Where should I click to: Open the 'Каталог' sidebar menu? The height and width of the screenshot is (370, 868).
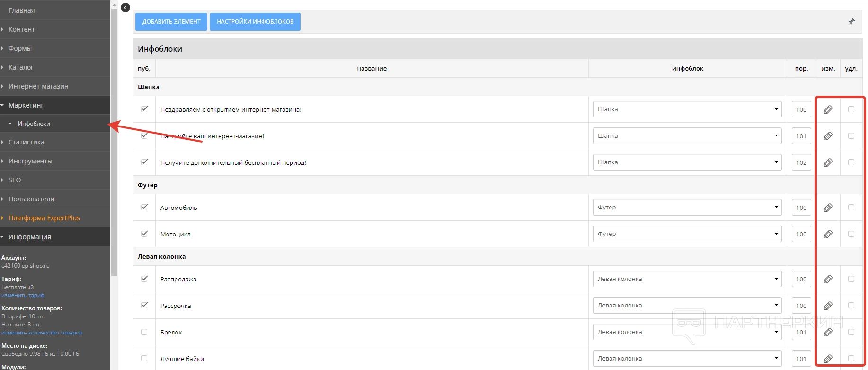[21, 67]
